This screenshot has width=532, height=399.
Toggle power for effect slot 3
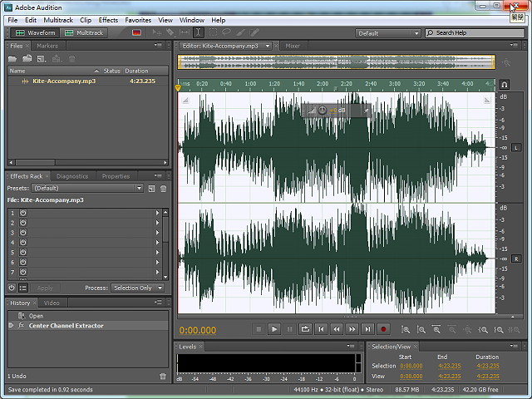click(22, 233)
